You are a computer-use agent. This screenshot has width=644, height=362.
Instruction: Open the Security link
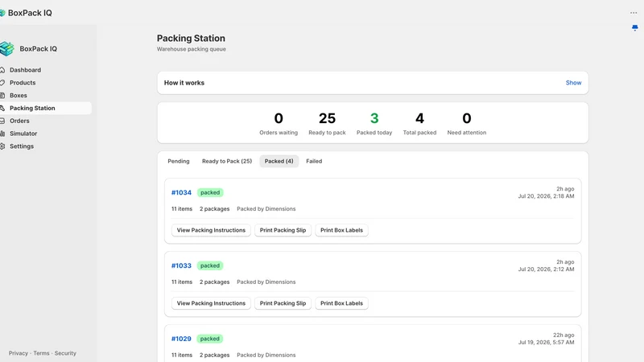[65, 353]
